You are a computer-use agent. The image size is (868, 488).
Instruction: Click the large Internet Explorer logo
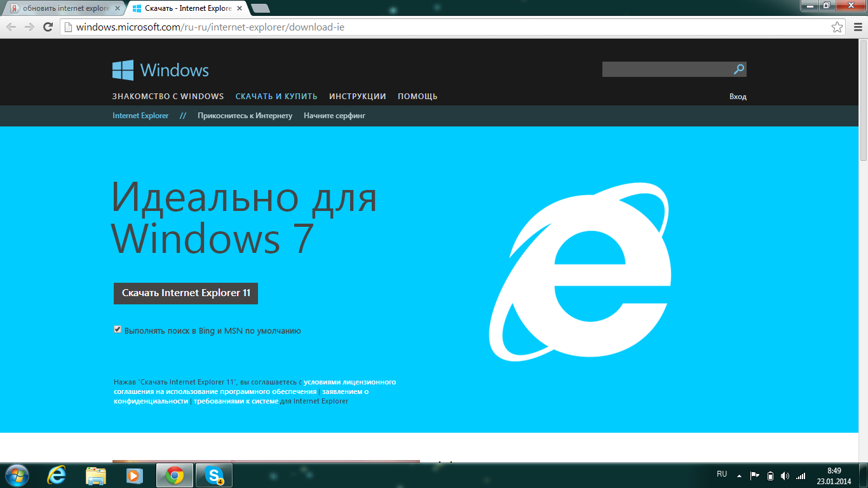pyautogui.click(x=580, y=272)
